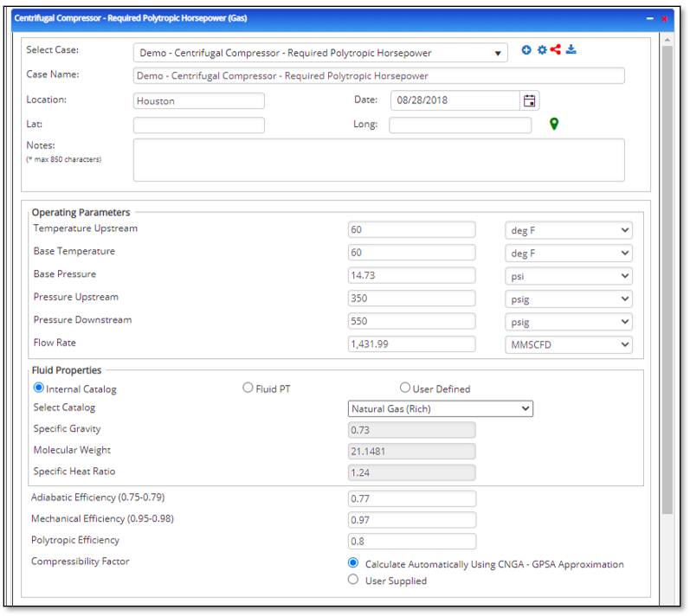Click the green map location pin
This screenshot has height=616, width=690.
[x=554, y=125]
